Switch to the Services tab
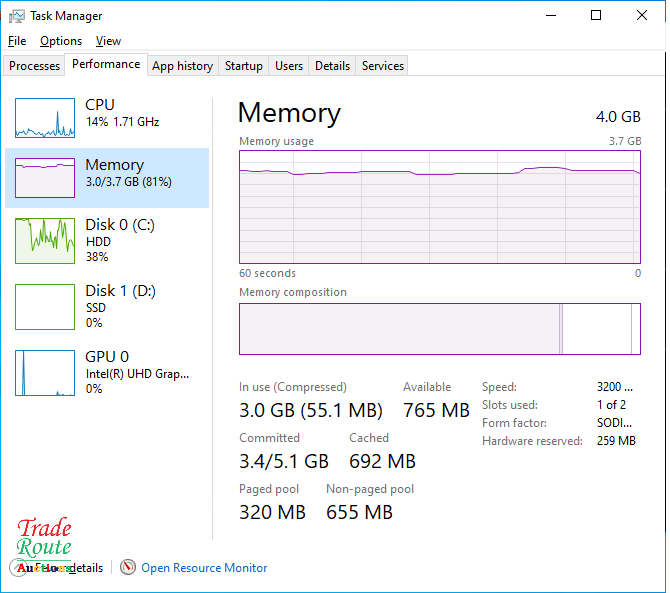Image resolution: width=670 pixels, height=593 pixels. click(383, 66)
